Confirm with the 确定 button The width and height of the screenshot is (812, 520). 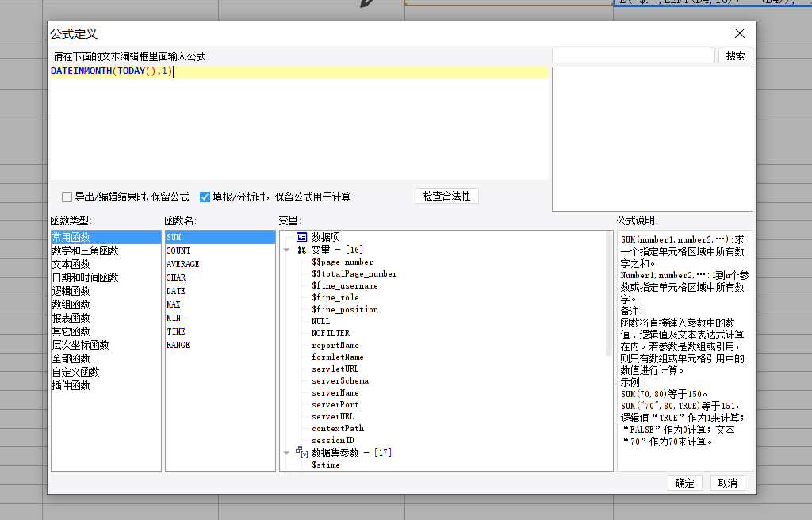[x=684, y=483]
